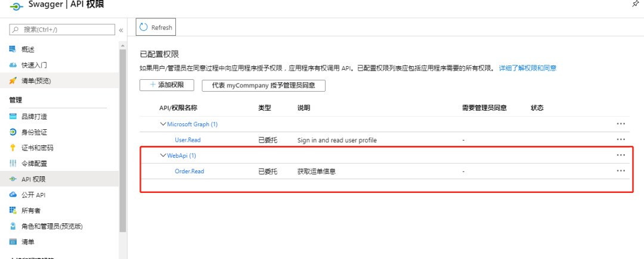644x259 pixels.
Task: Select API 权限 menu item
Action: click(x=59, y=179)
